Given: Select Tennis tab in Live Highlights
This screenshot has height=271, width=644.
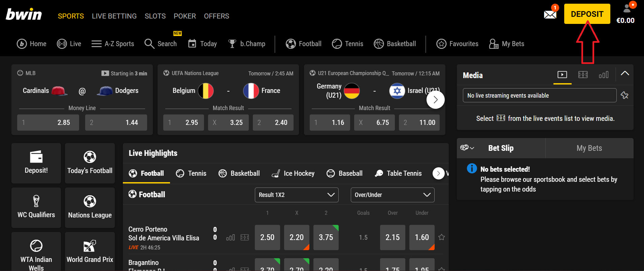Looking at the screenshot, I should 191,173.
